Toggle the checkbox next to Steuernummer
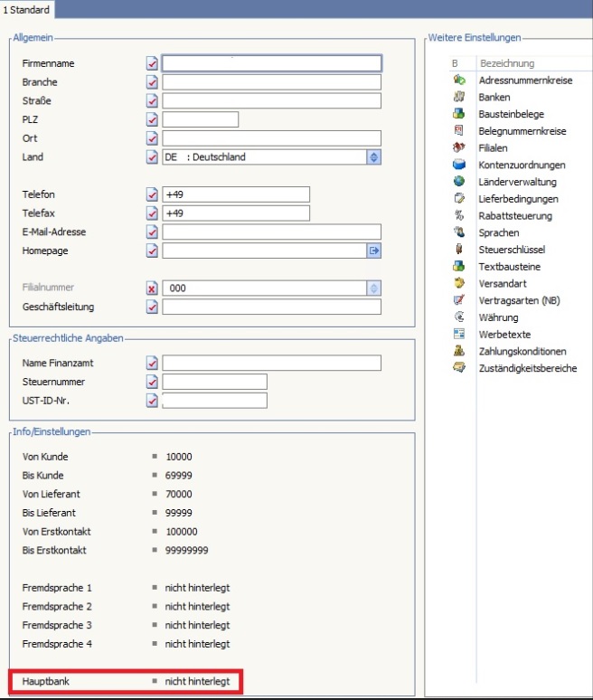The width and height of the screenshot is (593, 700). pos(152,382)
